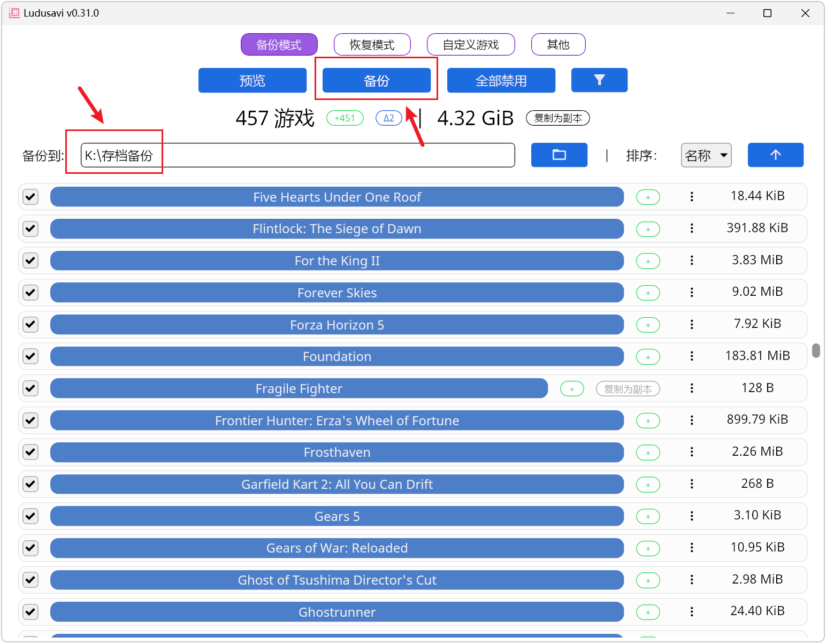The height and width of the screenshot is (644, 826).
Task: Open the three-dot menu for Foundation
Action: click(692, 356)
